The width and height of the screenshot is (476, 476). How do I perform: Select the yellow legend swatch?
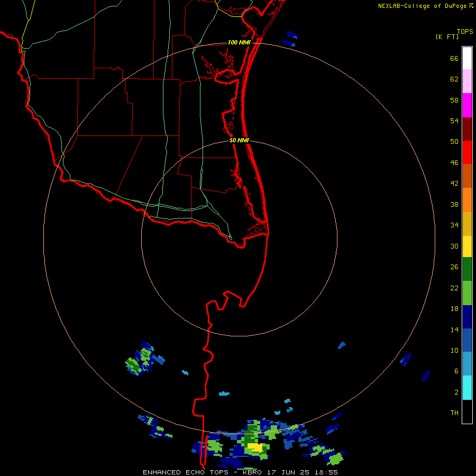pos(467,246)
